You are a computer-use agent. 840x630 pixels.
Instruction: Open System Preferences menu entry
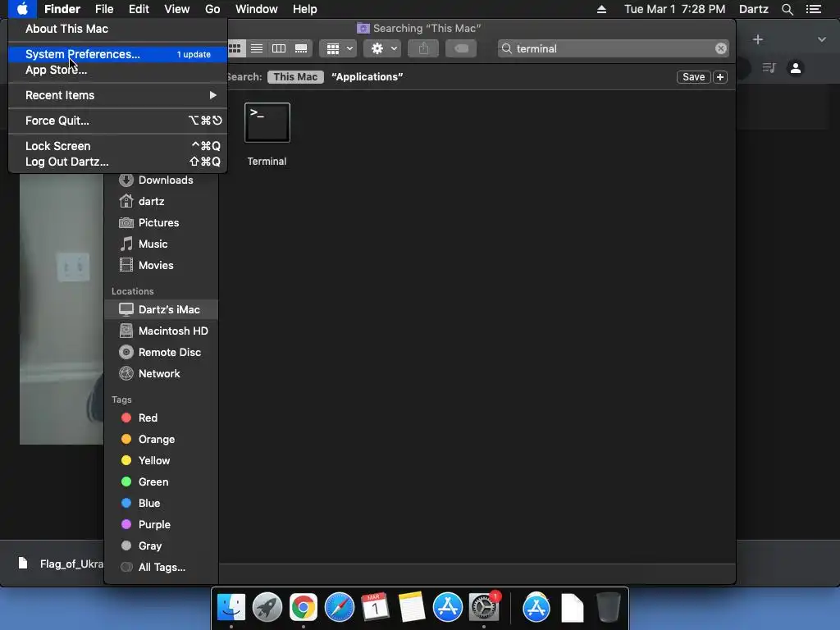(x=118, y=54)
